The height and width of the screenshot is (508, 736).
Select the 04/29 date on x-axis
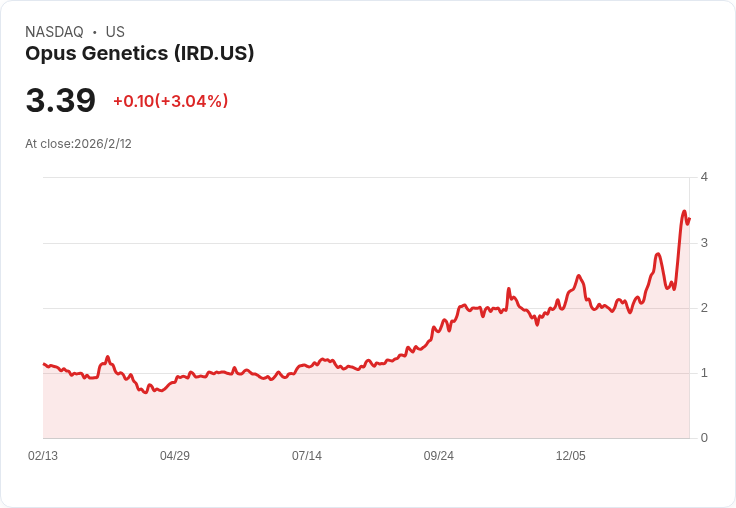(x=175, y=455)
